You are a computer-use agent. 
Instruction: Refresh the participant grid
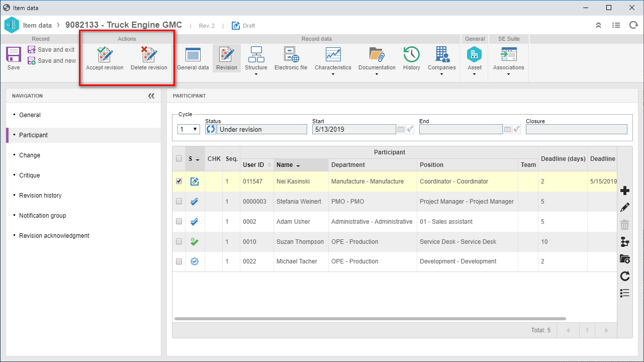pyautogui.click(x=625, y=276)
